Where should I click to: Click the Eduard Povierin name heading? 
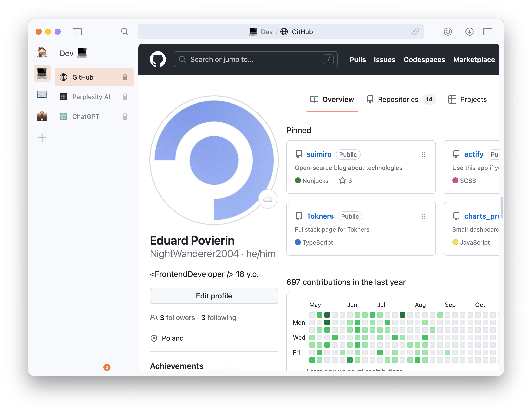pos(192,241)
